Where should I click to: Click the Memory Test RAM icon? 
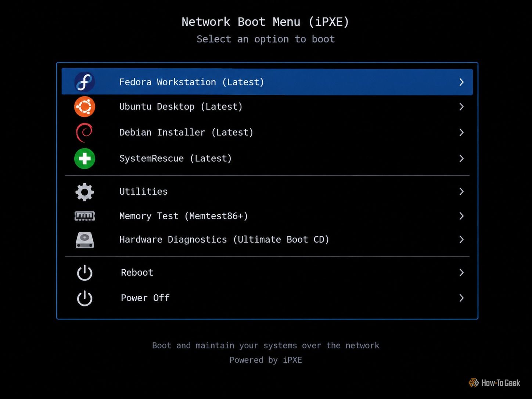tap(85, 216)
